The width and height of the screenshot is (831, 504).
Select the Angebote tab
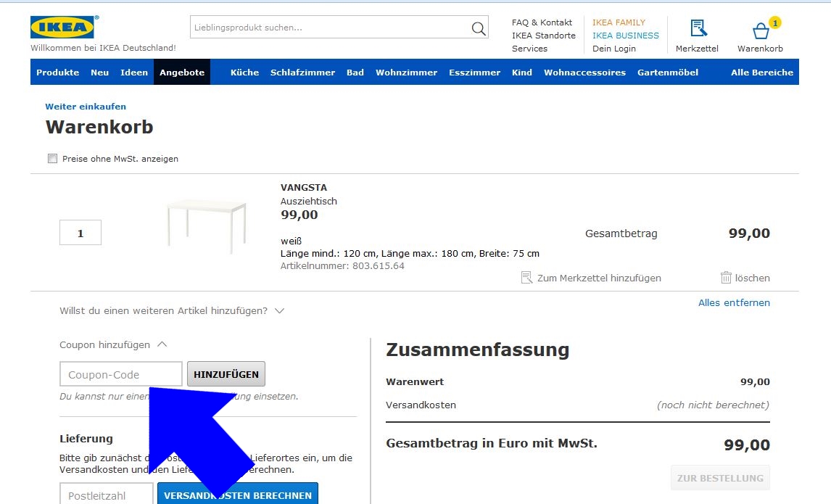[x=182, y=72]
